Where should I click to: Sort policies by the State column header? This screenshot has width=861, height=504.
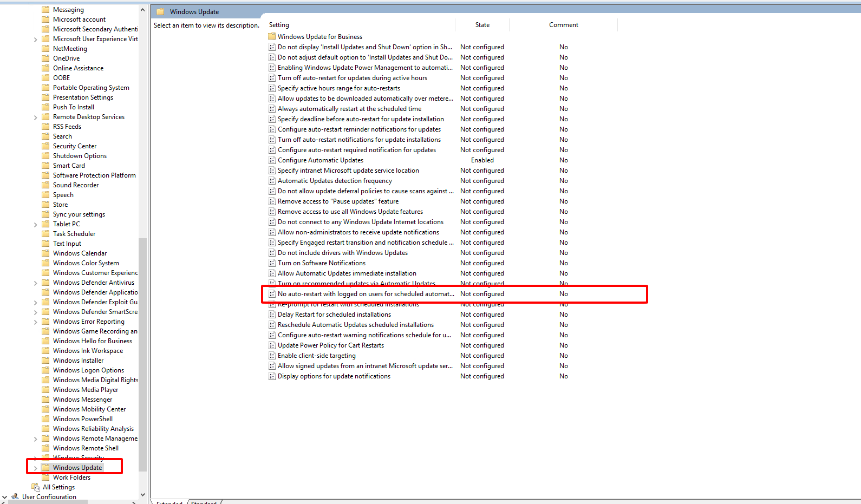point(482,25)
